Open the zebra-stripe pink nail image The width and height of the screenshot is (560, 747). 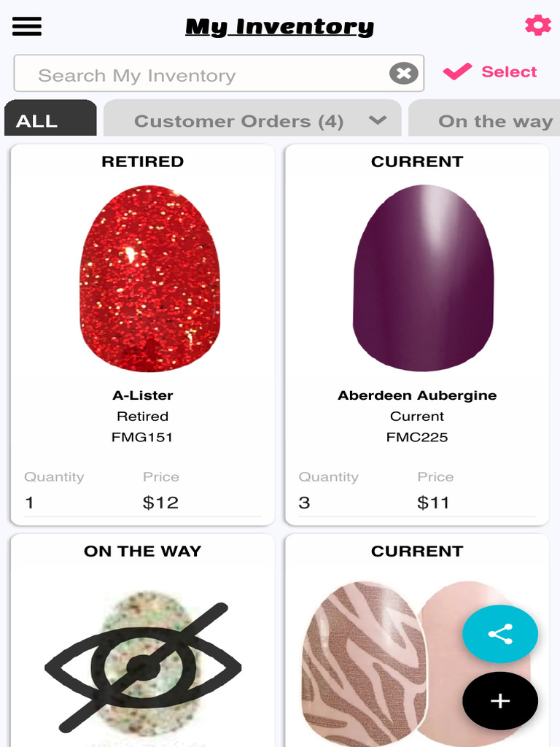pos(365,662)
